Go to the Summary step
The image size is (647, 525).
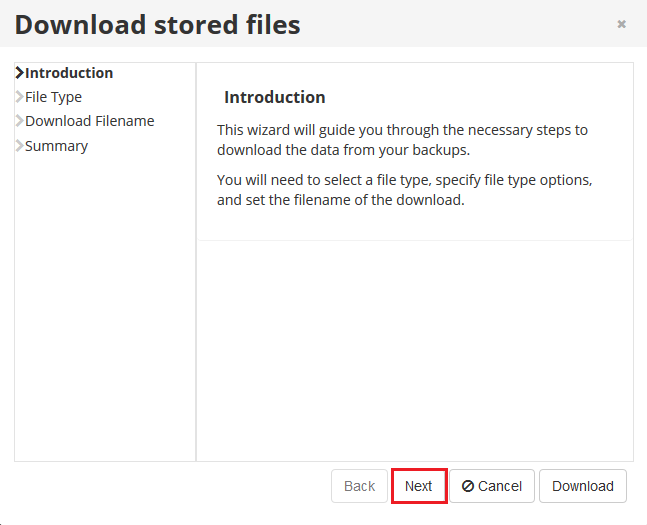tap(57, 146)
